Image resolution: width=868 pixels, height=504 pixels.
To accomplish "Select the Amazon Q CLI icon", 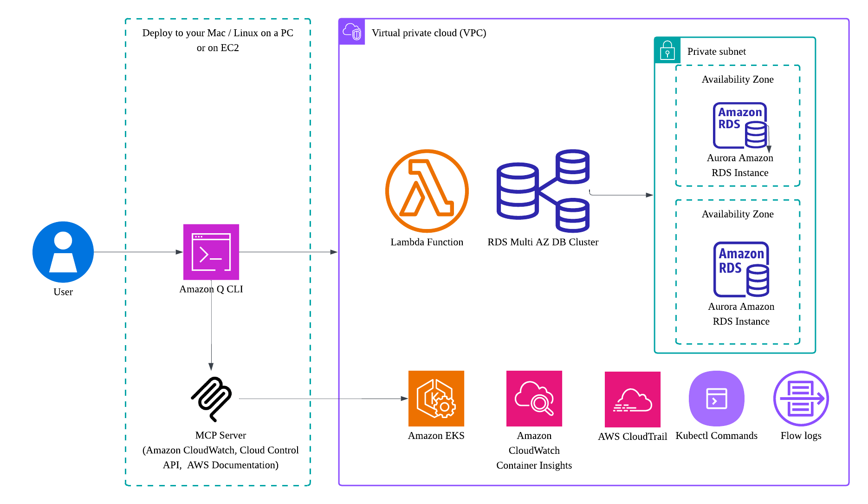I will [211, 252].
